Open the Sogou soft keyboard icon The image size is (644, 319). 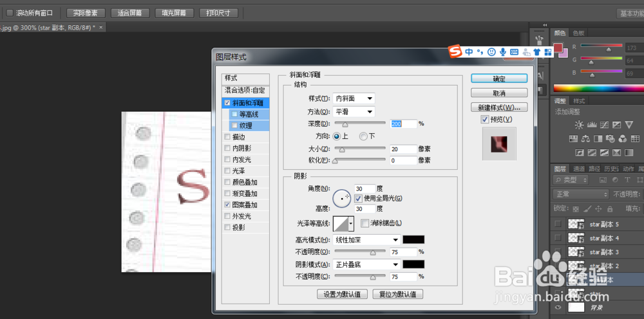click(x=514, y=51)
